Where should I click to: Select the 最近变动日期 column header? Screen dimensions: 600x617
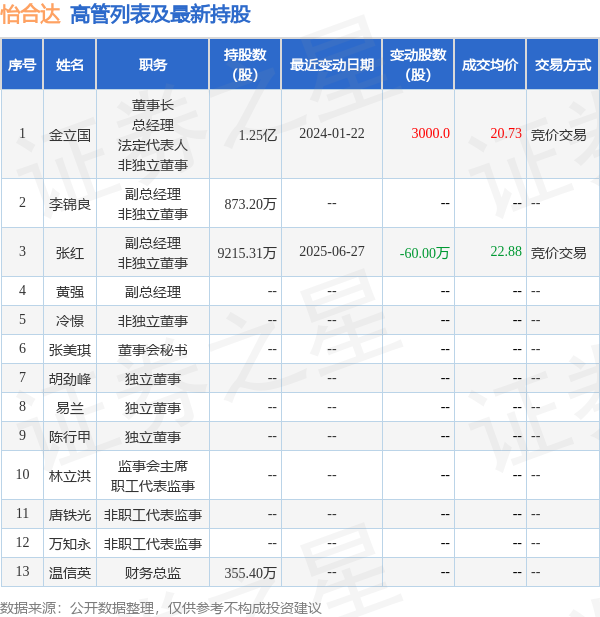[x=332, y=65]
